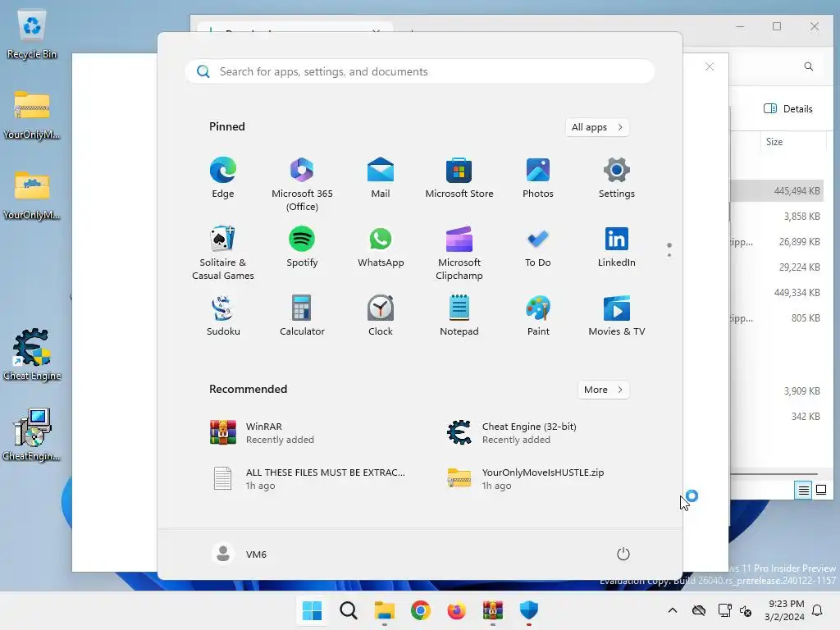
Task: Launch the Photos app
Action: (x=538, y=178)
